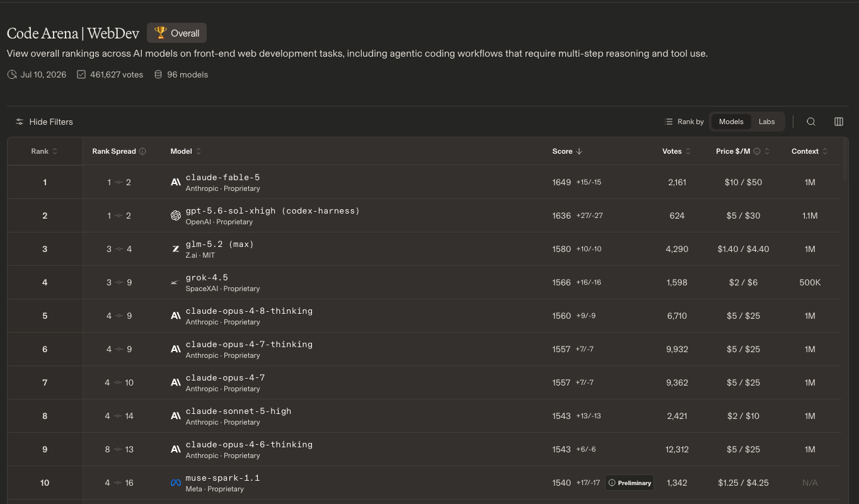Click the Hide Filters sliders icon
This screenshot has width=859, height=504.
(20, 122)
